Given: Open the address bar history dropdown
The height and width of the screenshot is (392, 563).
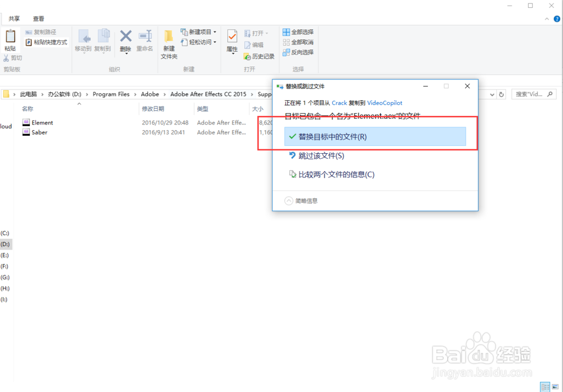Looking at the screenshot, I should click(492, 95).
